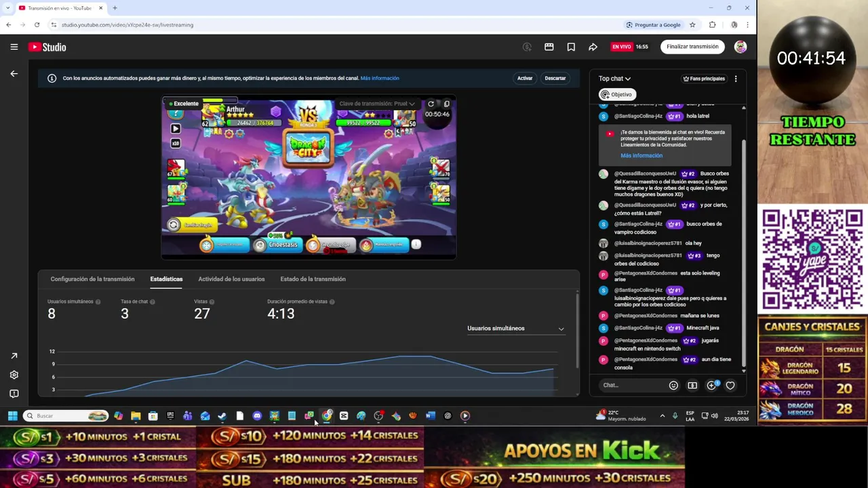Click info icon beside Usuarios simultáneos

click(98, 302)
